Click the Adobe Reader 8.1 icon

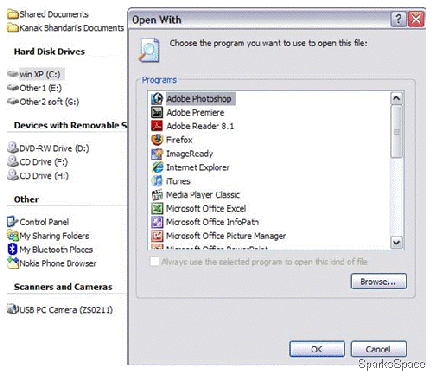157,126
